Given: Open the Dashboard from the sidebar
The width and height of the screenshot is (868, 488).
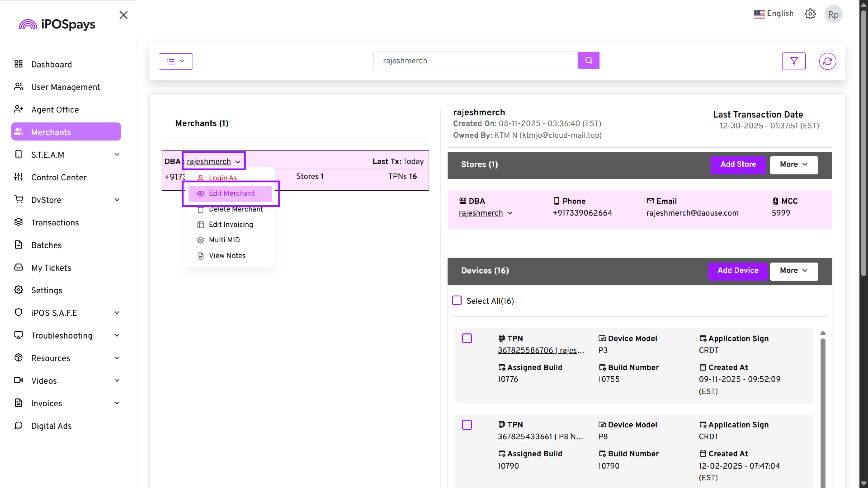Looking at the screenshot, I should pos(51,64).
